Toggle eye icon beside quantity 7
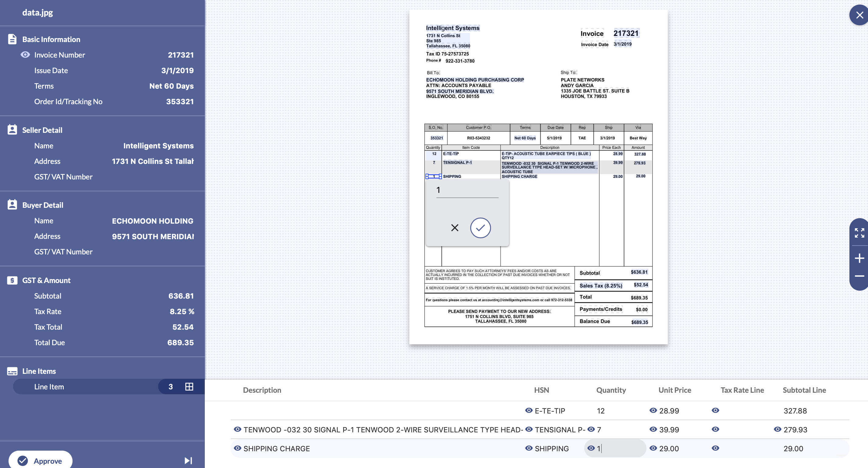 coord(591,429)
